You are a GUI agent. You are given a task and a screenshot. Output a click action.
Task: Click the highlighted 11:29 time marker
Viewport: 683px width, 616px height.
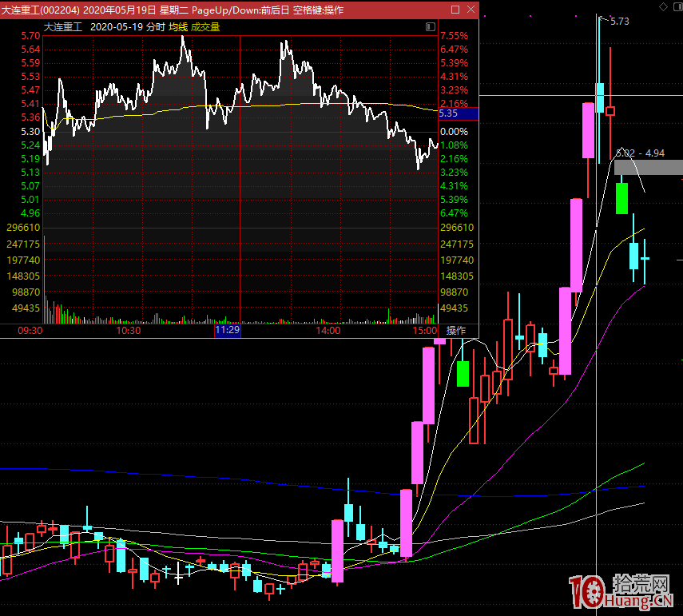tap(227, 331)
